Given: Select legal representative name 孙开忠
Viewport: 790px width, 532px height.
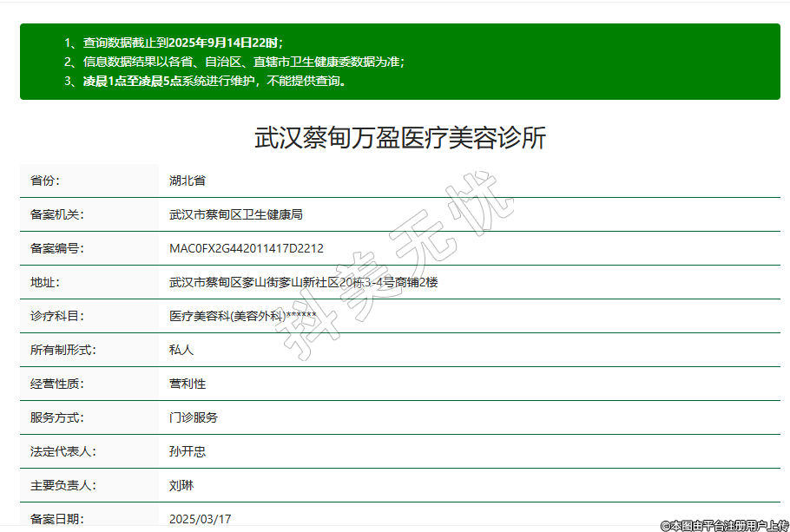Looking at the screenshot, I should (188, 451).
